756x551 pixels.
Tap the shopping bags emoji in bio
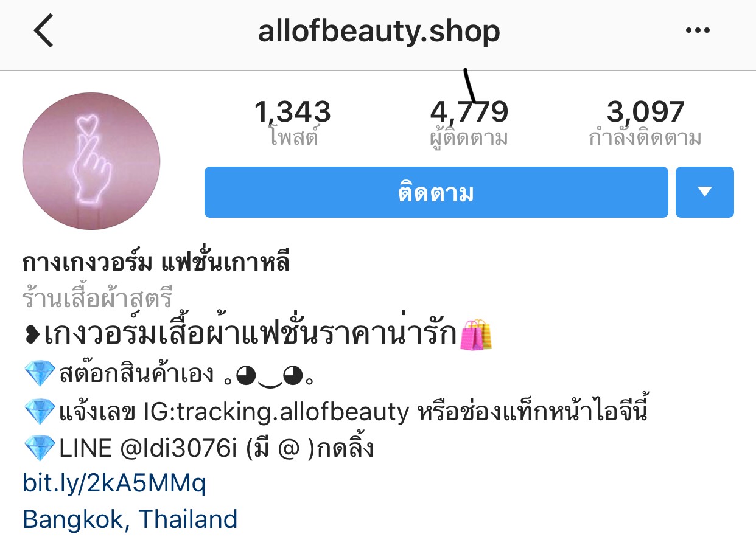(x=475, y=334)
